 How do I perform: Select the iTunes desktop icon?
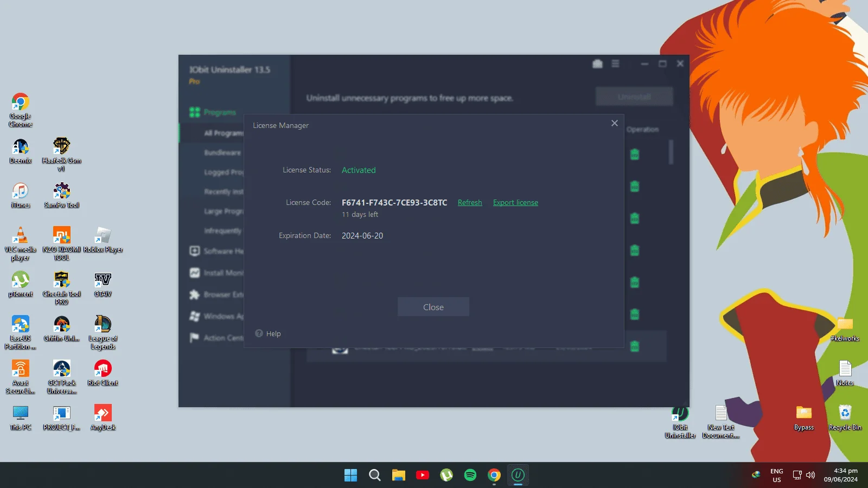coord(20,195)
